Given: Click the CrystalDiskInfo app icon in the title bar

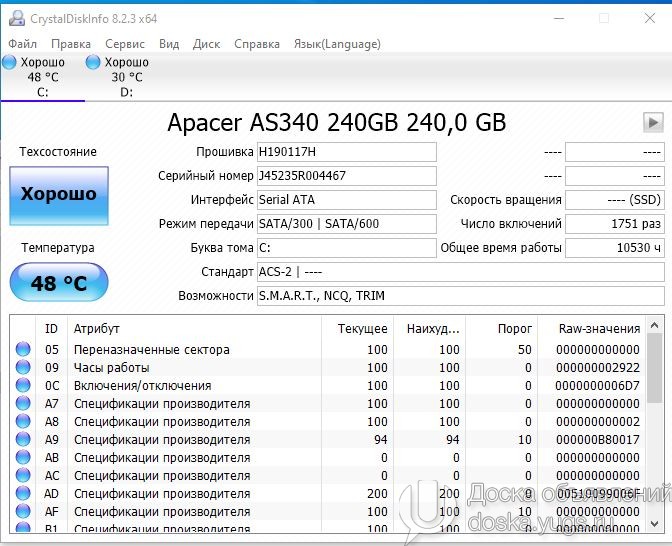Looking at the screenshot, I should pyautogui.click(x=17, y=18).
